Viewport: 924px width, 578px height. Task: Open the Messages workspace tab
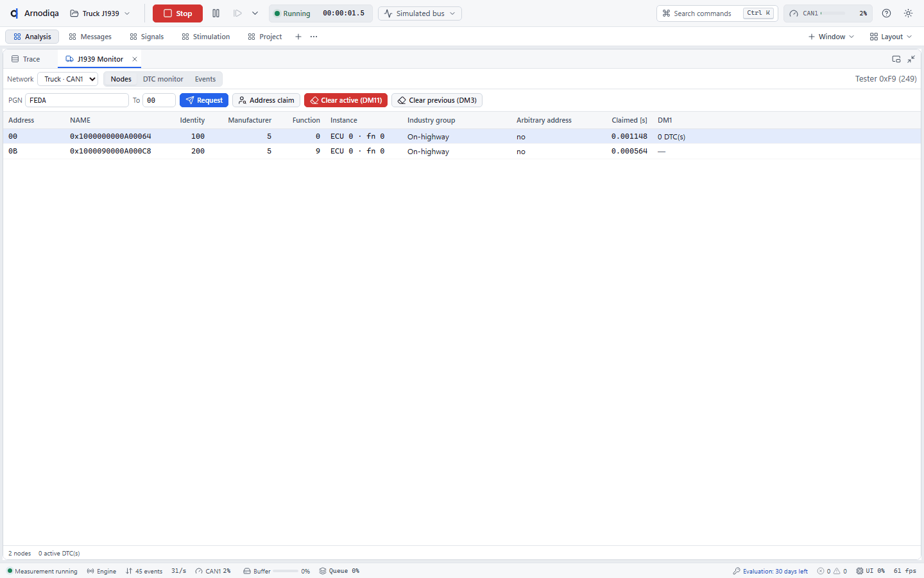click(90, 37)
